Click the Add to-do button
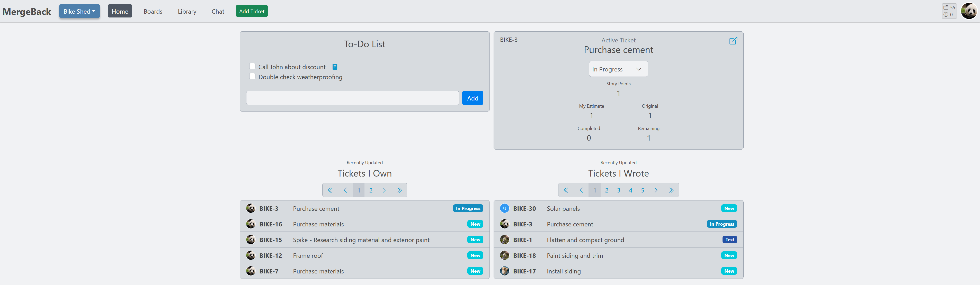Image resolution: width=980 pixels, height=285 pixels. (473, 98)
